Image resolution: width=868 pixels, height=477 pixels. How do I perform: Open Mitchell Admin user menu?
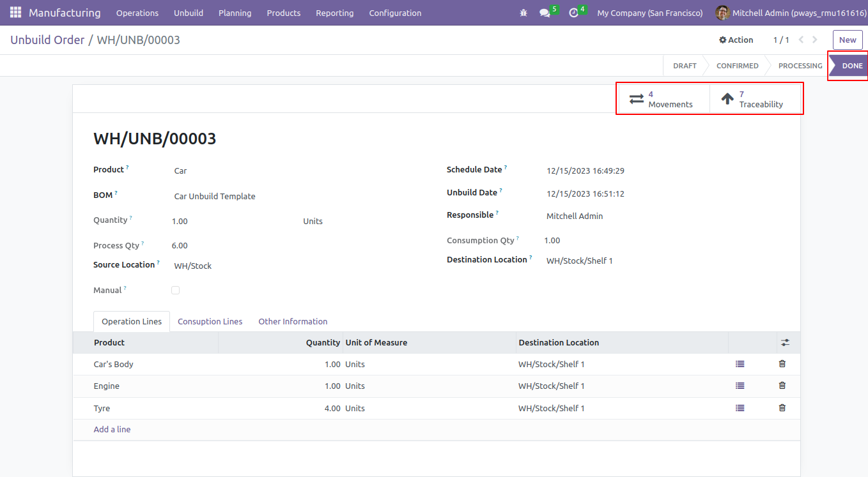tap(789, 13)
